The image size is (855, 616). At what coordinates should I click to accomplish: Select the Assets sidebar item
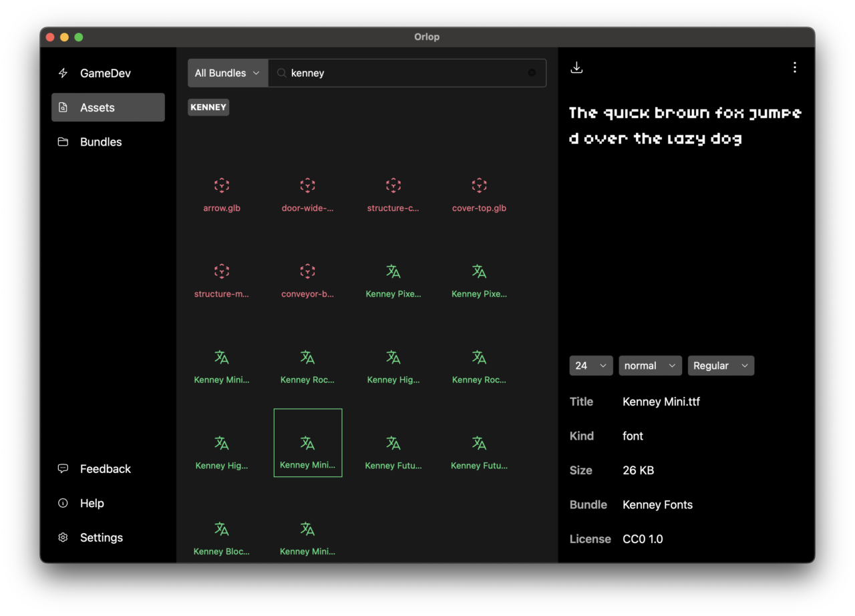click(x=108, y=108)
